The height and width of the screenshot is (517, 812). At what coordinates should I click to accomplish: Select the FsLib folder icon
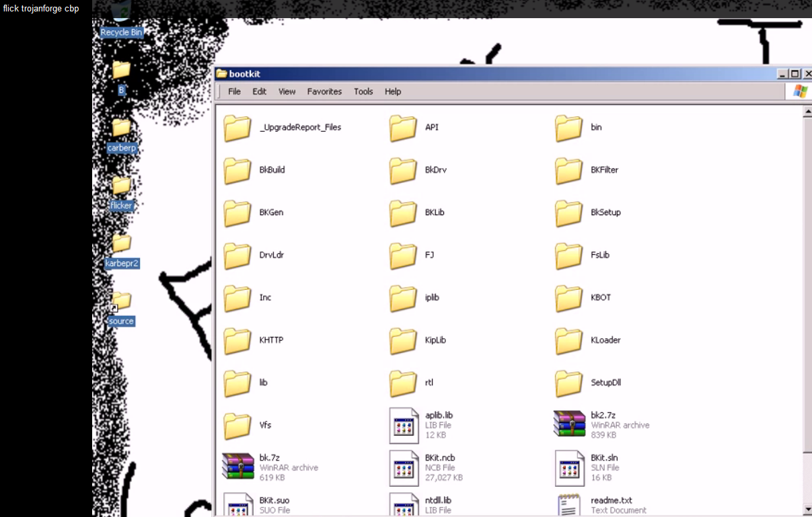568,255
